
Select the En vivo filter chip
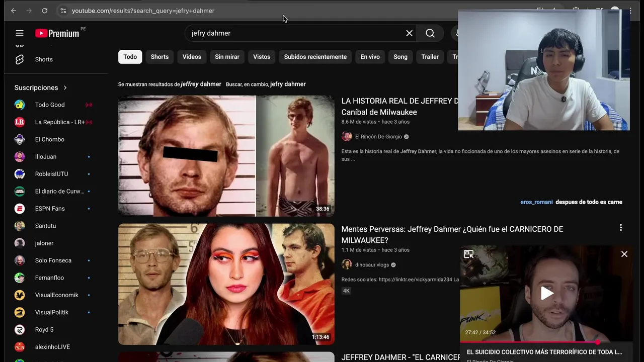pyautogui.click(x=370, y=57)
